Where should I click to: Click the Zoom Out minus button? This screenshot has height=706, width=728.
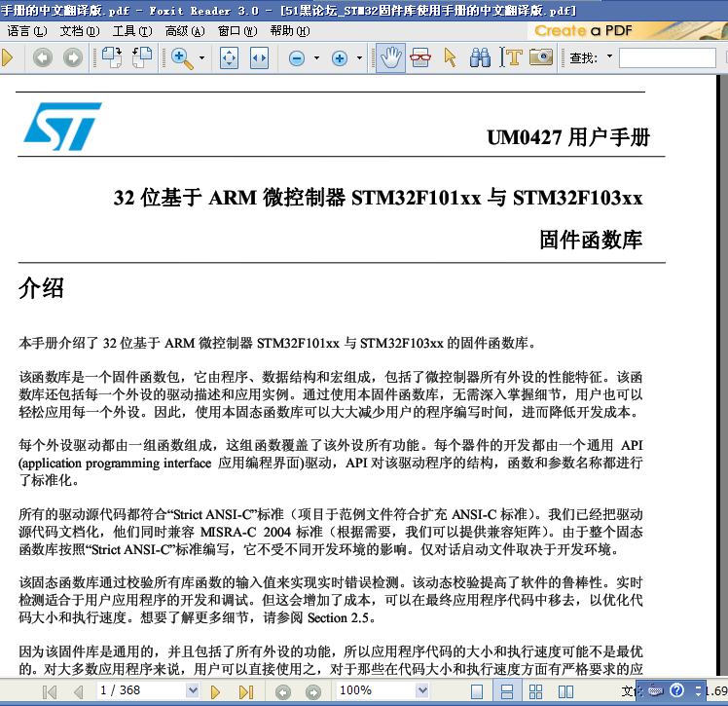[297, 58]
